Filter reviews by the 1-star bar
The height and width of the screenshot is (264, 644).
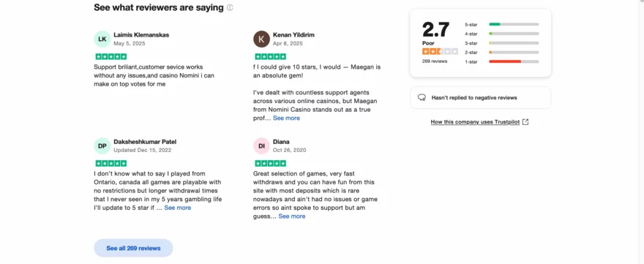(x=514, y=61)
